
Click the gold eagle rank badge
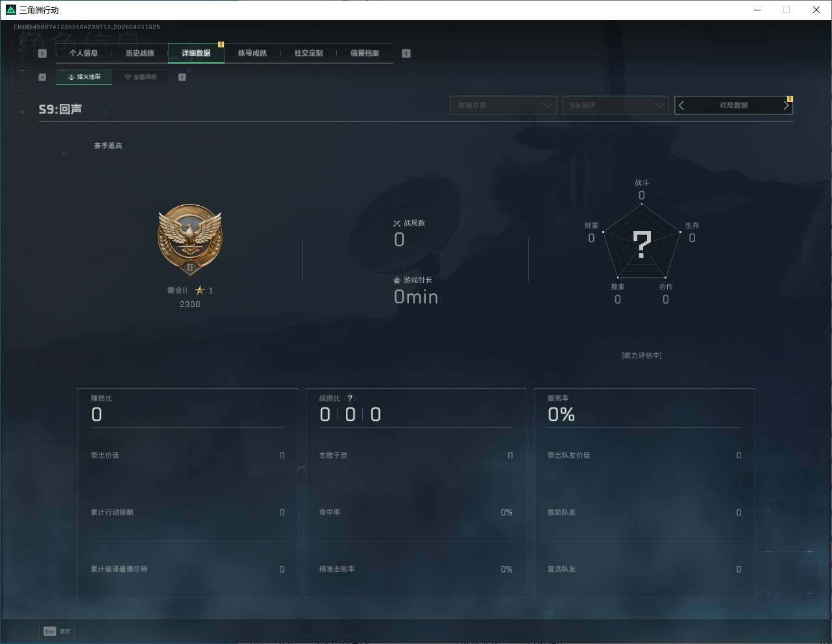[x=190, y=241]
